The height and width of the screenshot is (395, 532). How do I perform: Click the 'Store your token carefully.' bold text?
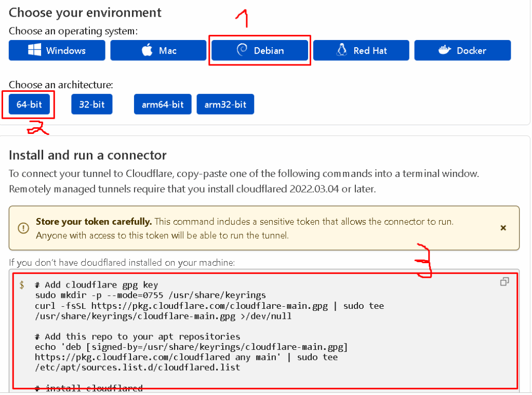94,222
